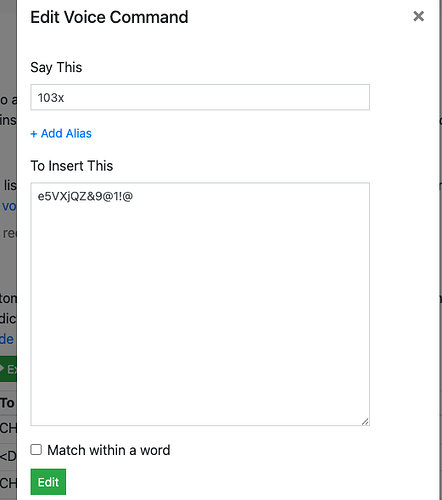Select the first 'CH' table row behind dialog
This screenshot has width=442, height=500.
click(x=8, y=428)
